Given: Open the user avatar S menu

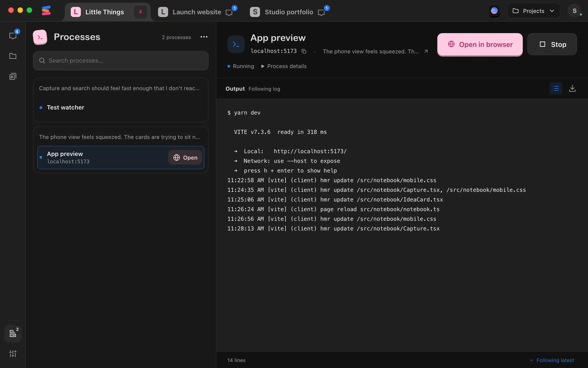Looking at the screenshot, I should [x=574, y=11].
